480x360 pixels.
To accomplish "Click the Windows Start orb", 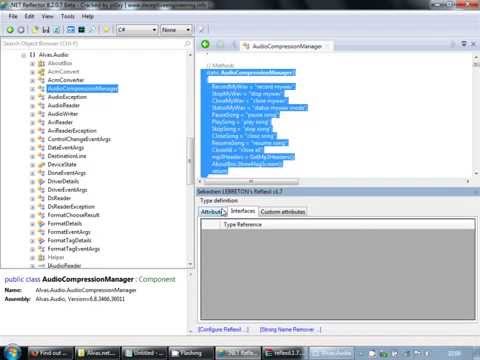I will click(x=11, y=353).
